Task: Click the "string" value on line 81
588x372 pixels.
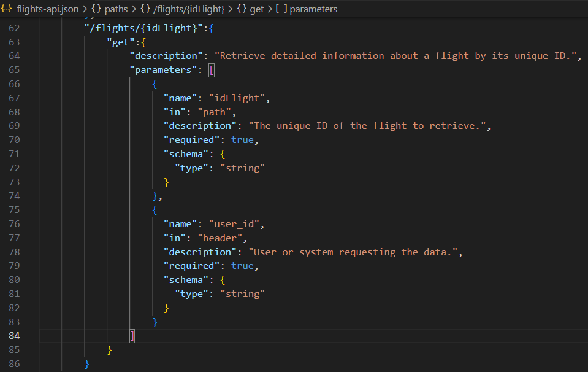Action: (x=242, y=294)
